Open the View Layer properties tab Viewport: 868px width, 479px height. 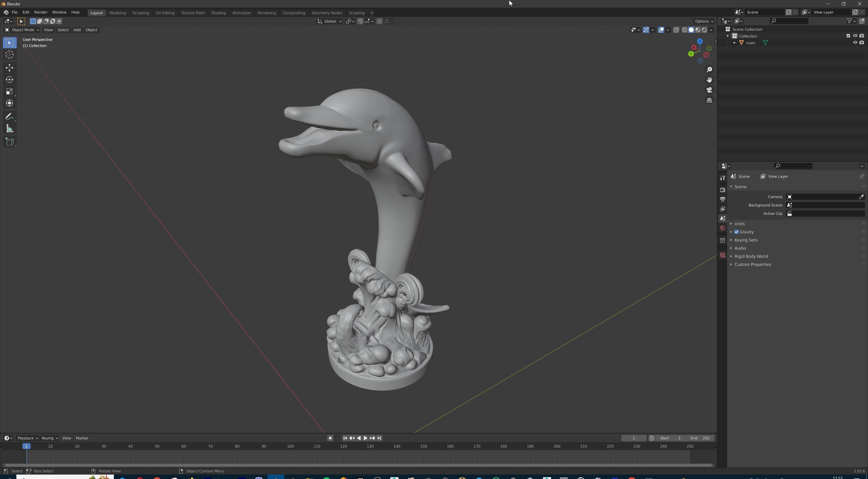pos(722,209)
